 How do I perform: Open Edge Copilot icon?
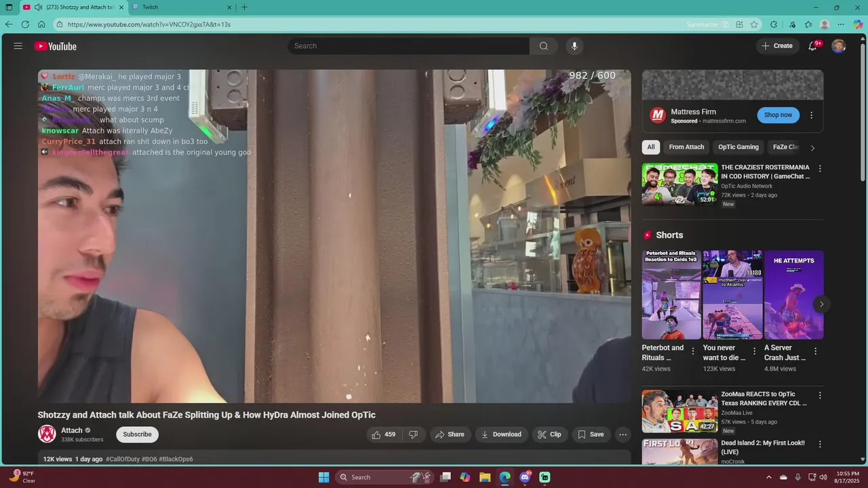[x=858, y=24]
